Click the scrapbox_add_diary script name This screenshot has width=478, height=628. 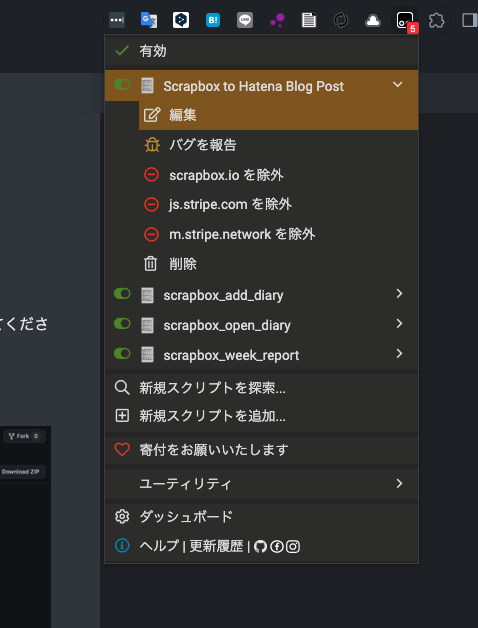tap(223, 295)
